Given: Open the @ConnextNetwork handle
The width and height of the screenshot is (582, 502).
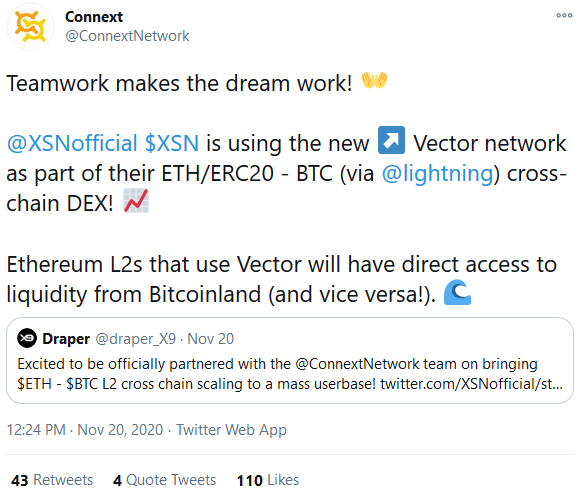Looking at the screenshot, I should [x=127, y=36].
